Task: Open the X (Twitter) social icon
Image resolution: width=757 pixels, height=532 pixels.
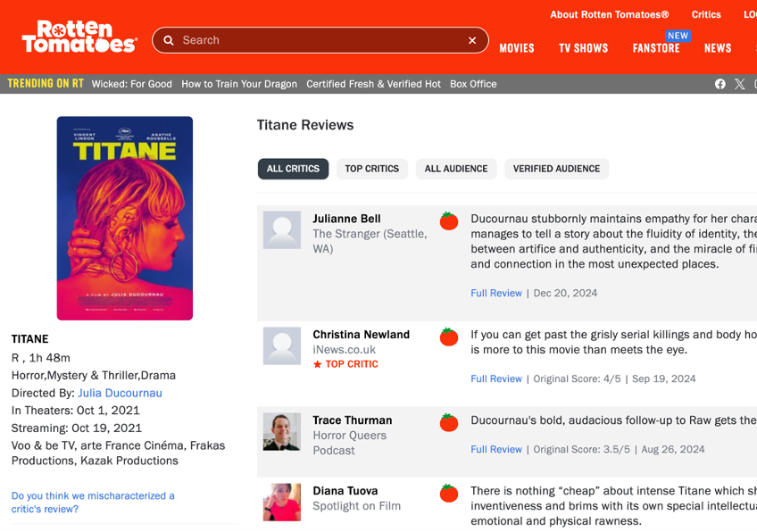Action: 740,84
